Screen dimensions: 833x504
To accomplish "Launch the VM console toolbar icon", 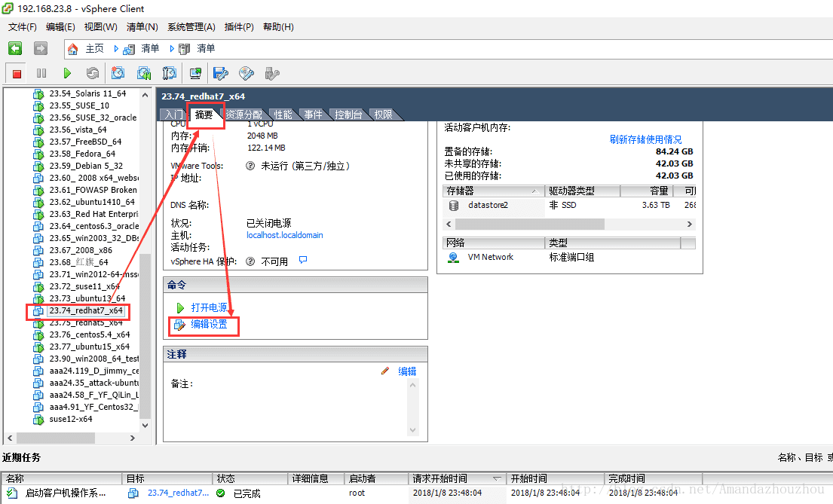I will coord(195,73).
